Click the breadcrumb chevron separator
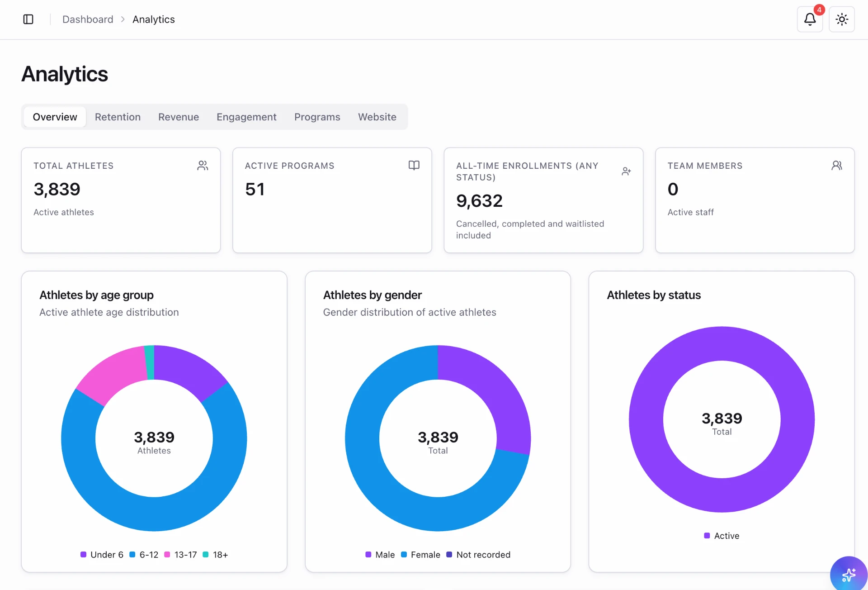 (123, 19)
